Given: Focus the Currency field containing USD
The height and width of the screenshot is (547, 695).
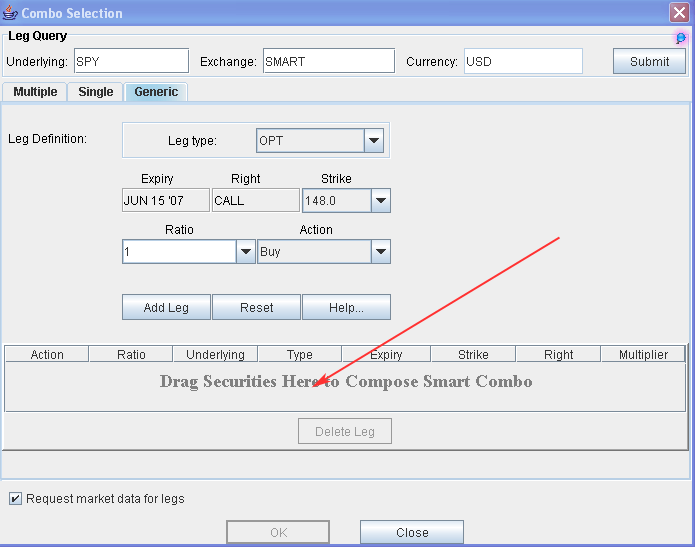Looking at the screenshot, I should 522,61.
